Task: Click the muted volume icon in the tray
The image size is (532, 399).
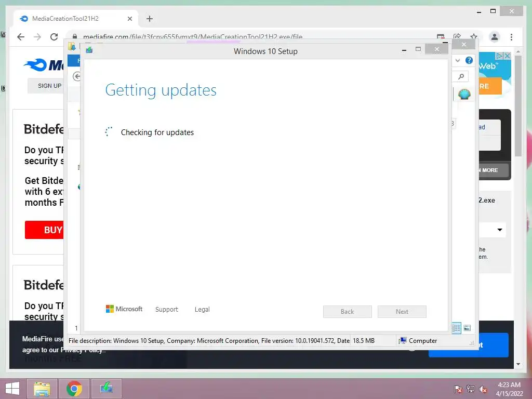Action: pos(483,389)
